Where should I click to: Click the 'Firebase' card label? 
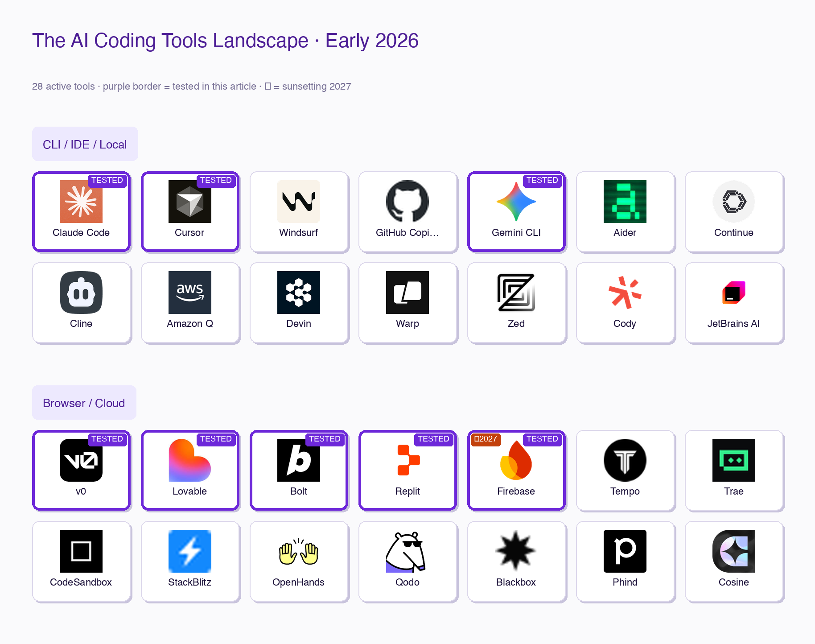coord(516,491)
